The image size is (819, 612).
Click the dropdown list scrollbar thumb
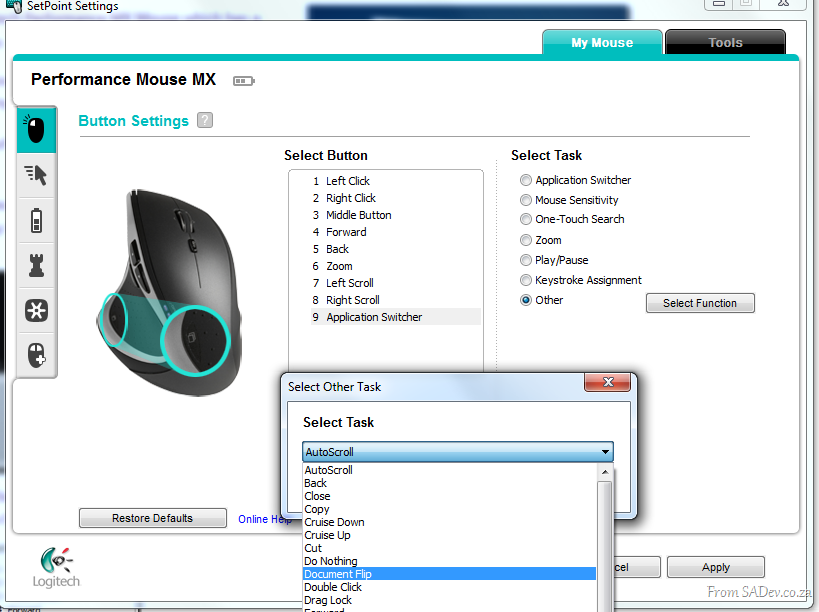pos(605,546)
